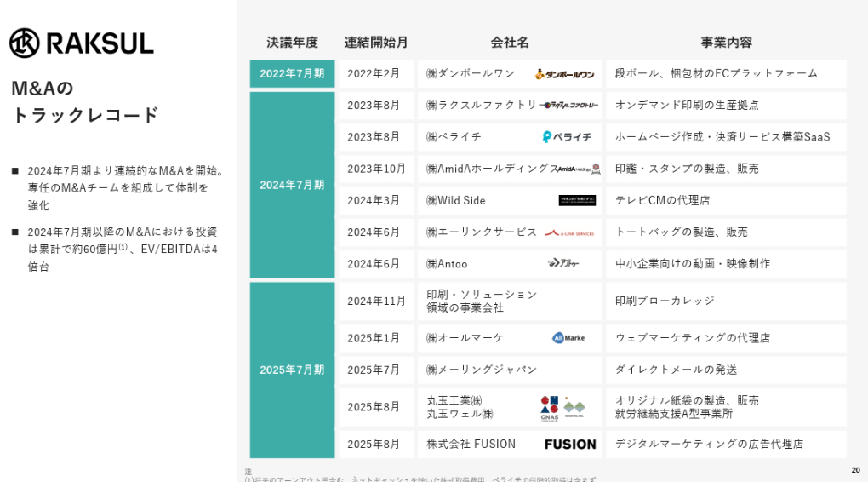Click the AmidA Holdings logo

579,169
